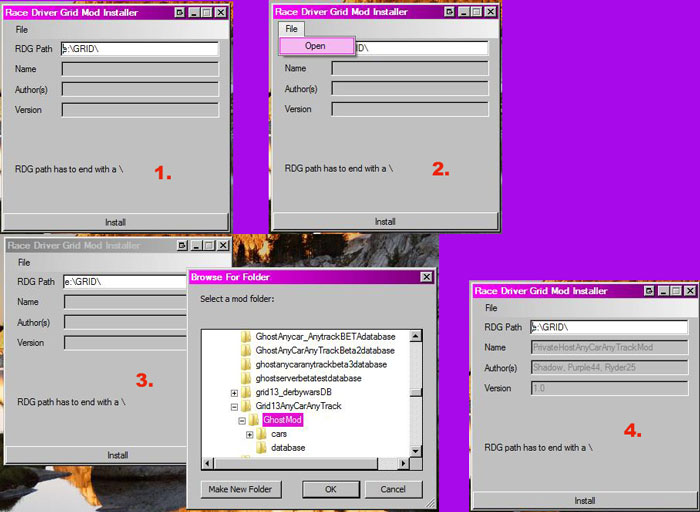Focus RDG Path field in window 3
Screen dimensions: 700x512
tap(125, 282)
